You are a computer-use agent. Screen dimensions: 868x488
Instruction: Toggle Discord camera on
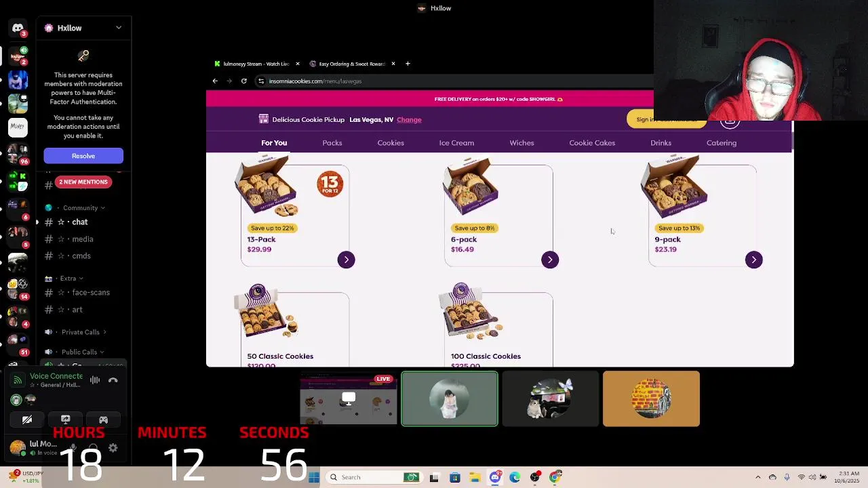27,420
